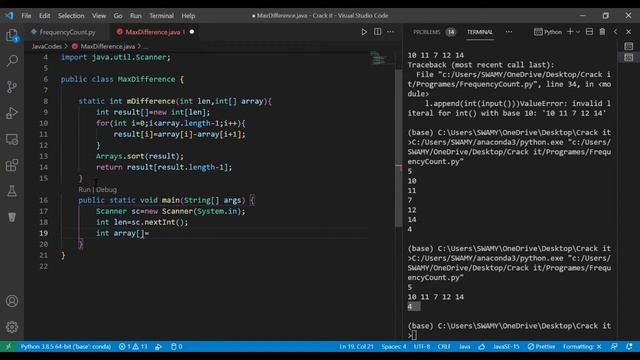
Task: Open the Manage gear menu
Action: (12, 327)
